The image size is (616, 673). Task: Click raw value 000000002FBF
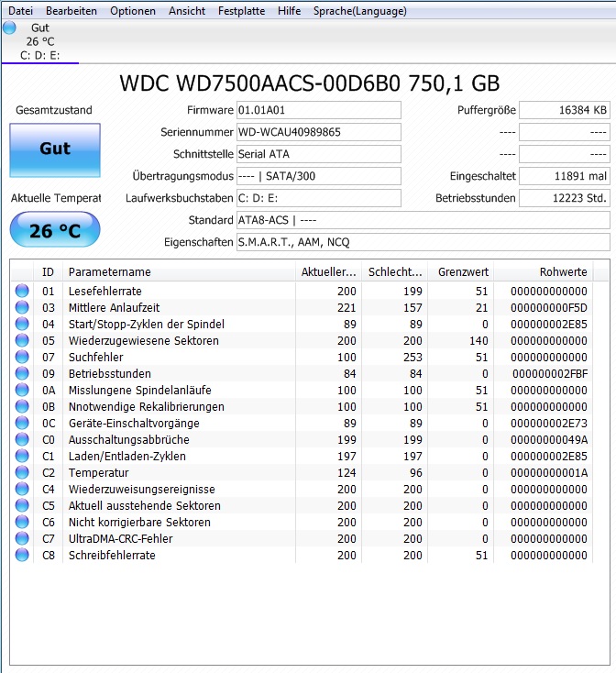(x=550, y=374)
